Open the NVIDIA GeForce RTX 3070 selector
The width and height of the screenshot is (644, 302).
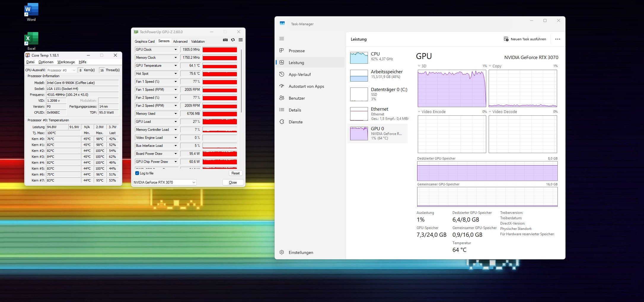pos(165,182)
